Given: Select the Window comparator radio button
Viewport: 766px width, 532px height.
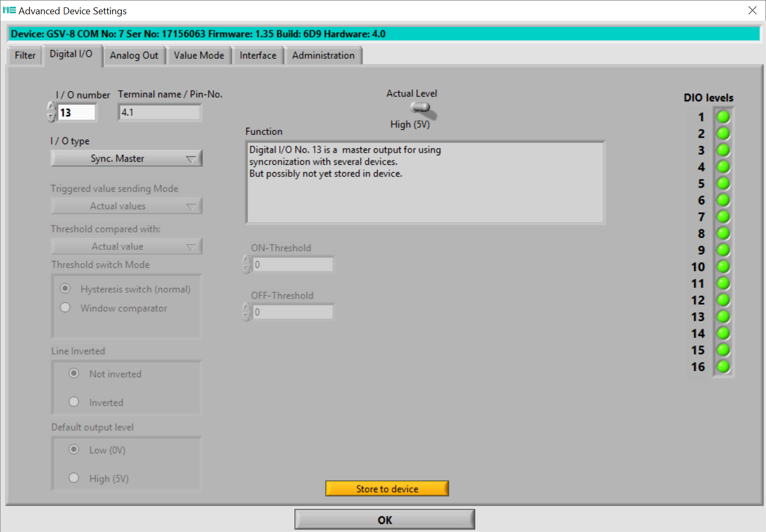Looking at the screenshot, I should [66, 307].
